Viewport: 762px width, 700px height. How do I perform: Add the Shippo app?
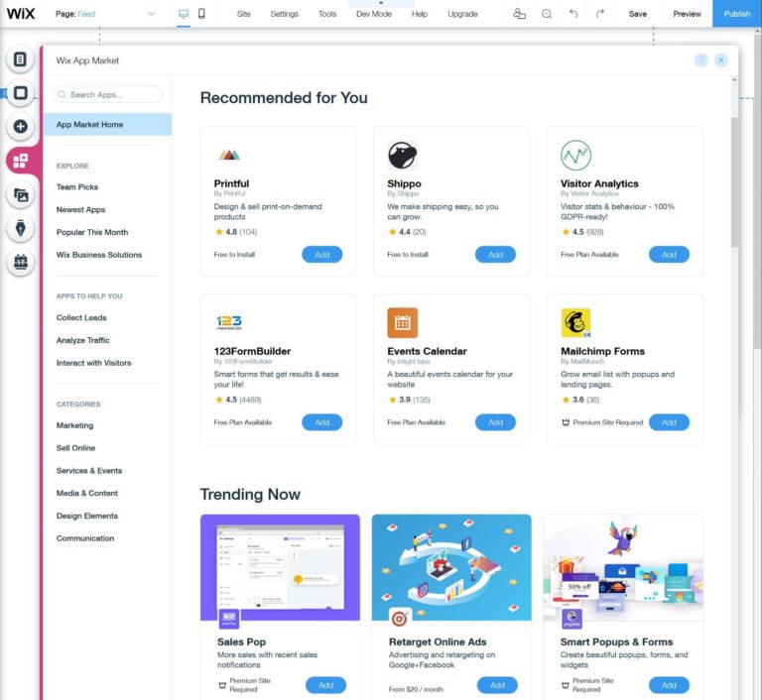point(495,255)
